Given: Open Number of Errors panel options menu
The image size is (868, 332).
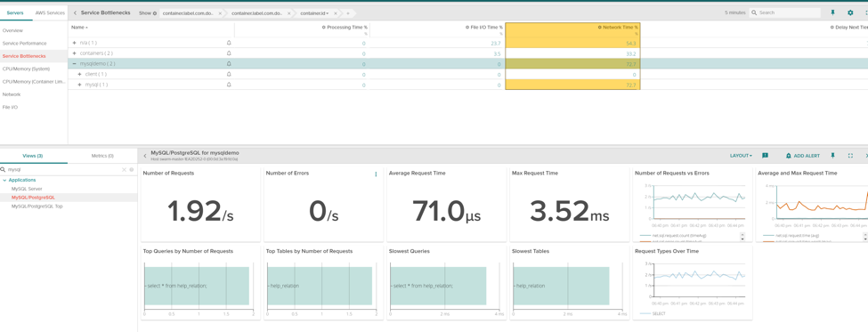Looking at the screenshot, I should pyautogui.click(x=376, y=174).
